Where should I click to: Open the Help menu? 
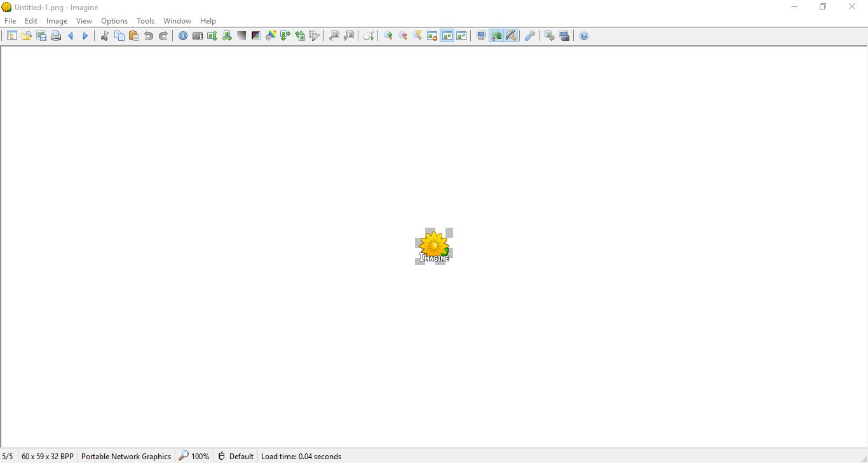click(x=208, y=21)
